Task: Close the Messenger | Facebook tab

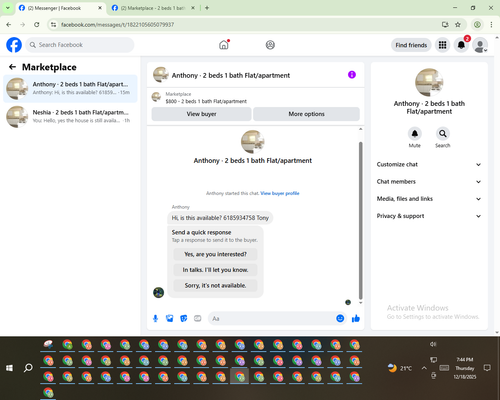Action: pos(100,8)
